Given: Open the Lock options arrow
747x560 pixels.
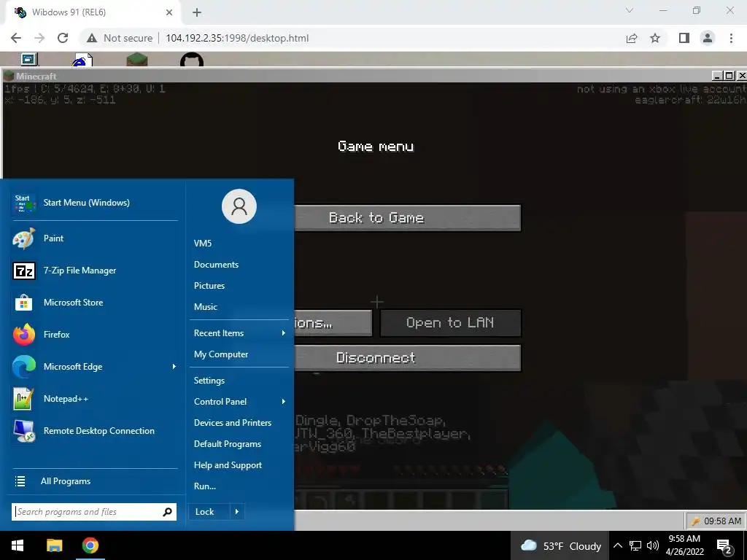Looking at the screenshot, I should [x=237, y=512].
